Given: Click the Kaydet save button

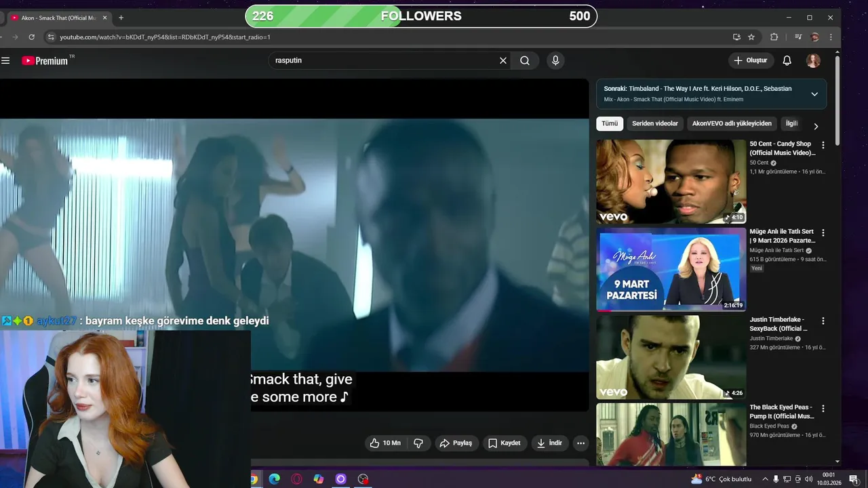Looking at the screenshot, I should click(x=505, y=443).
